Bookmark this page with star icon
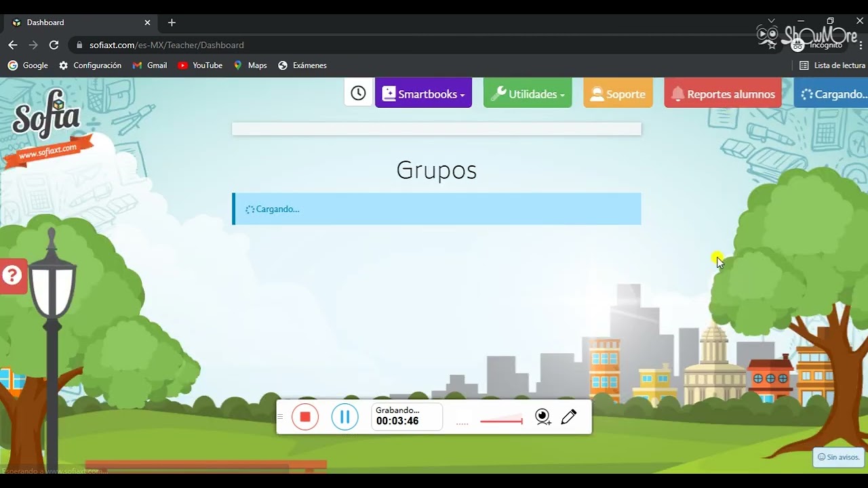 (x=772, y=45)
